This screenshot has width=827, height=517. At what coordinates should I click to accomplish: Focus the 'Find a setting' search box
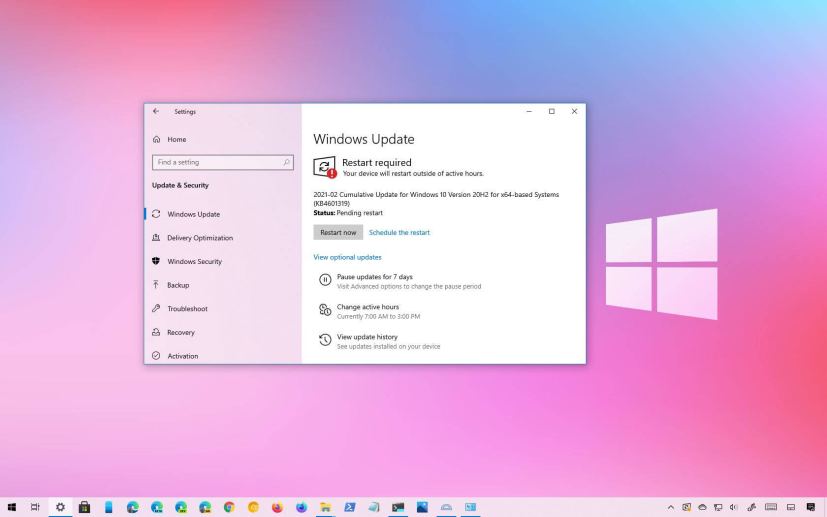[223, 162]
